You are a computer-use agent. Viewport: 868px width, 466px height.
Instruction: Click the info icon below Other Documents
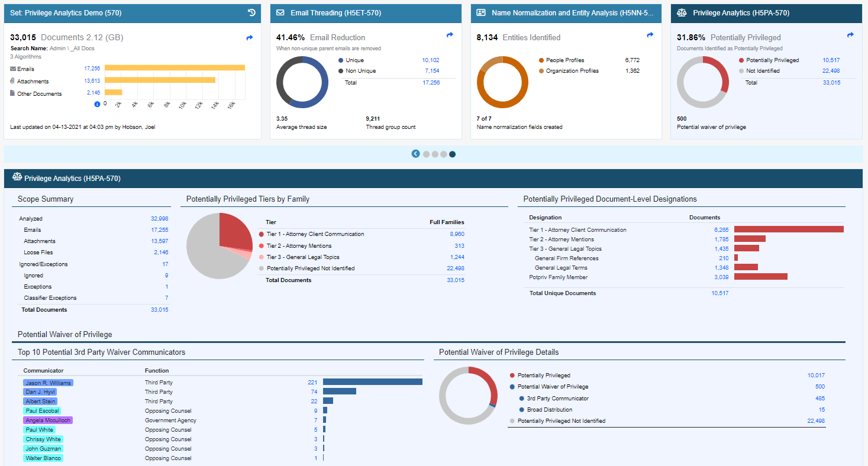pyautogui.click(x=97, y=104)
